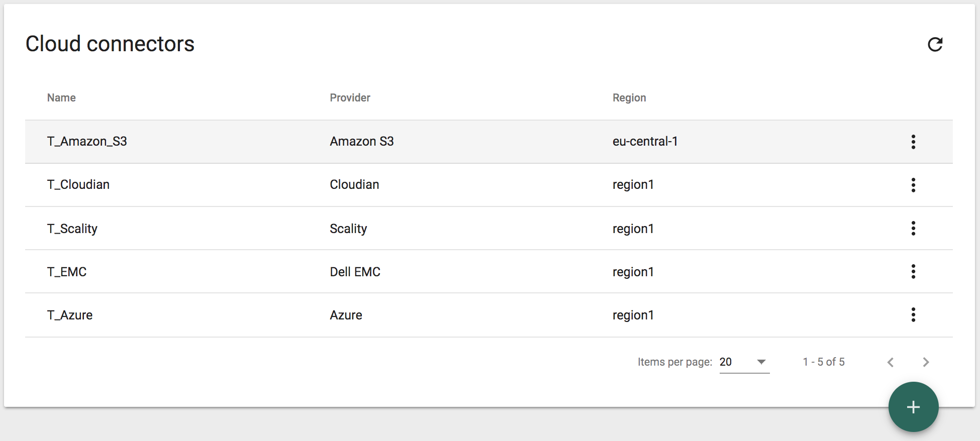This screenshot has height=441, width=980.
Task: Click the items per page dropdown arrow
Action: [761, 362]
